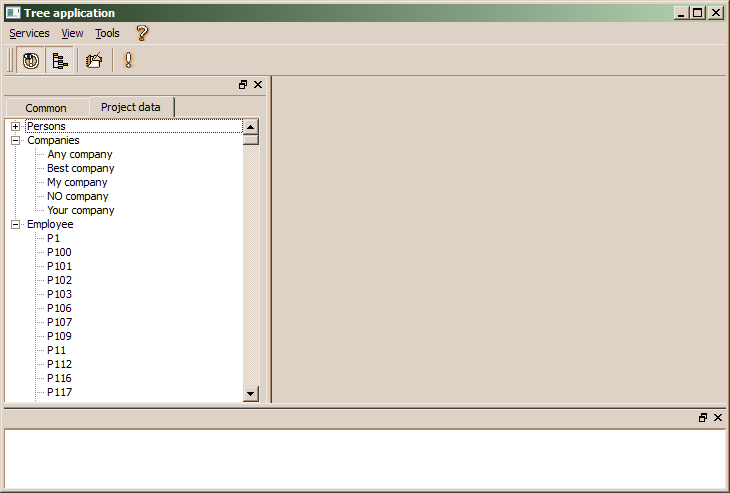The image size is (730, 493).
Task: Collapse the Companies tree node
Action: coord(15,141)
